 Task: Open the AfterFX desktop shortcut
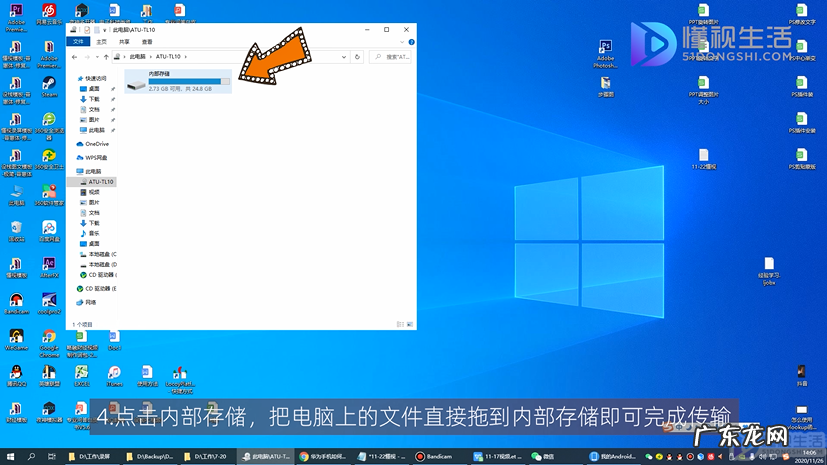click(49, 267)
